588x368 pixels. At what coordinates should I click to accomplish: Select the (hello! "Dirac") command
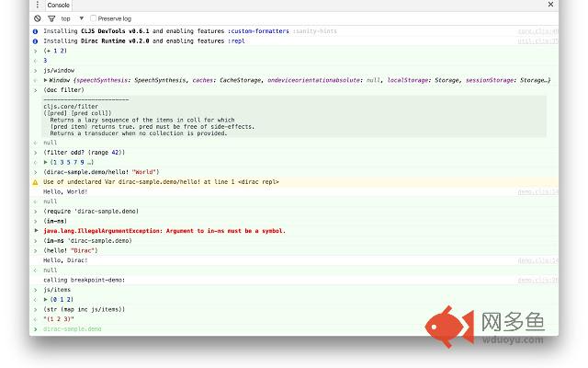coord(71,250)
